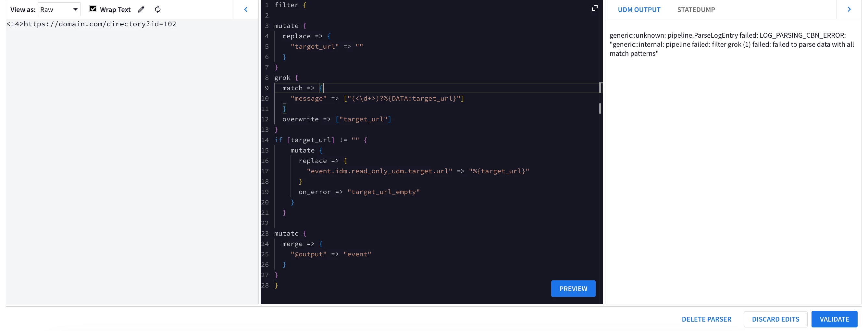Collapse the raw log panel with left chevron
Screen dimensions: 868x331
pos(246,9)
